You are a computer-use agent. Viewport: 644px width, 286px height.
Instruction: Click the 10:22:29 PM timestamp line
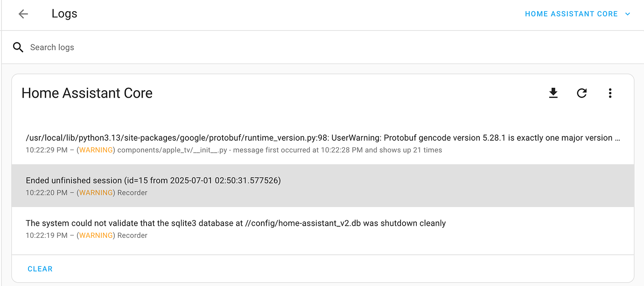tap(233, 150)
